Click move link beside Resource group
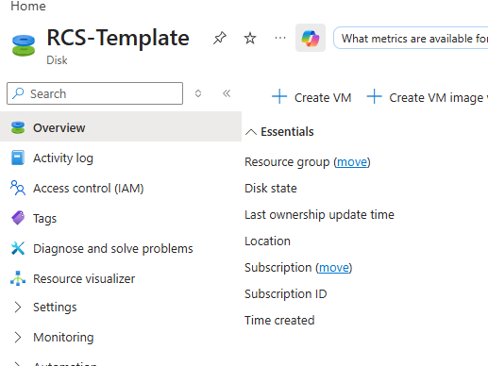488x366 pixels. [352, 162]
